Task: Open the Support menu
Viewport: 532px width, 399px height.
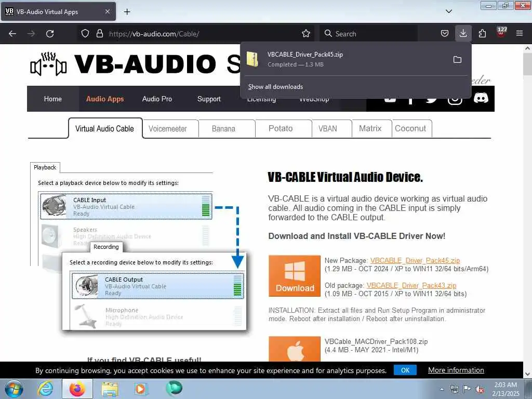Action: [209, 99]
